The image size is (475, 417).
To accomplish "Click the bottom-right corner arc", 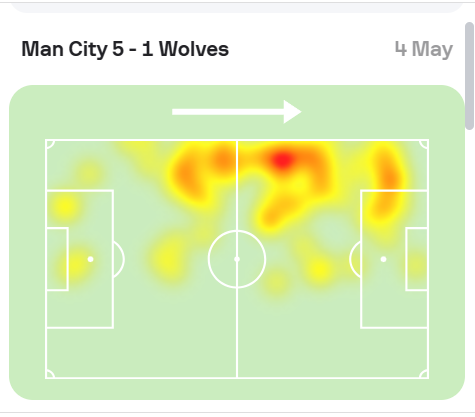I will pos(424,374).
